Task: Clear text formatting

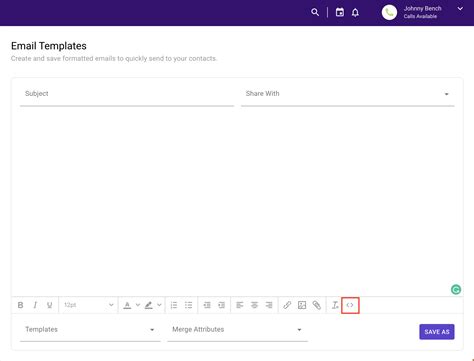Action: coord(335,305)
